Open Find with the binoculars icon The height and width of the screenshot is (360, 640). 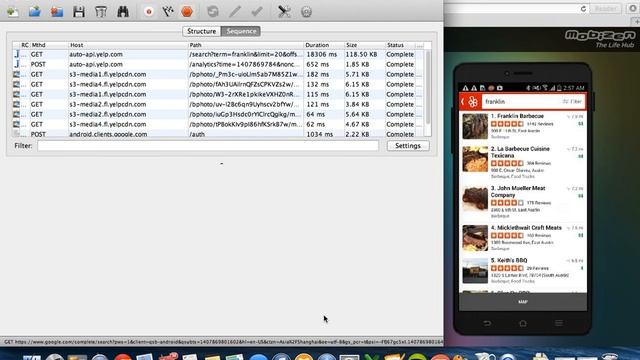123,11
